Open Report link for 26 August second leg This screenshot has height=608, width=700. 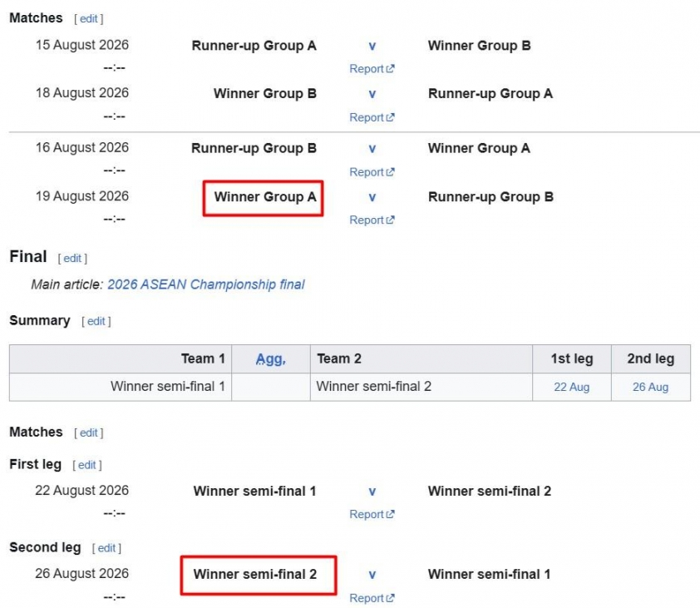point(372,598)
